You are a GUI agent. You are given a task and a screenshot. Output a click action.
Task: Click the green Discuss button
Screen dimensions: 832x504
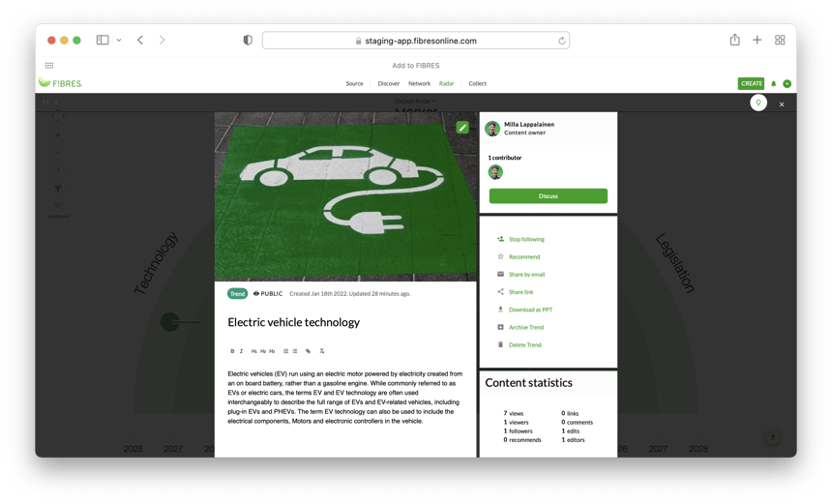[x=549, y=195]
